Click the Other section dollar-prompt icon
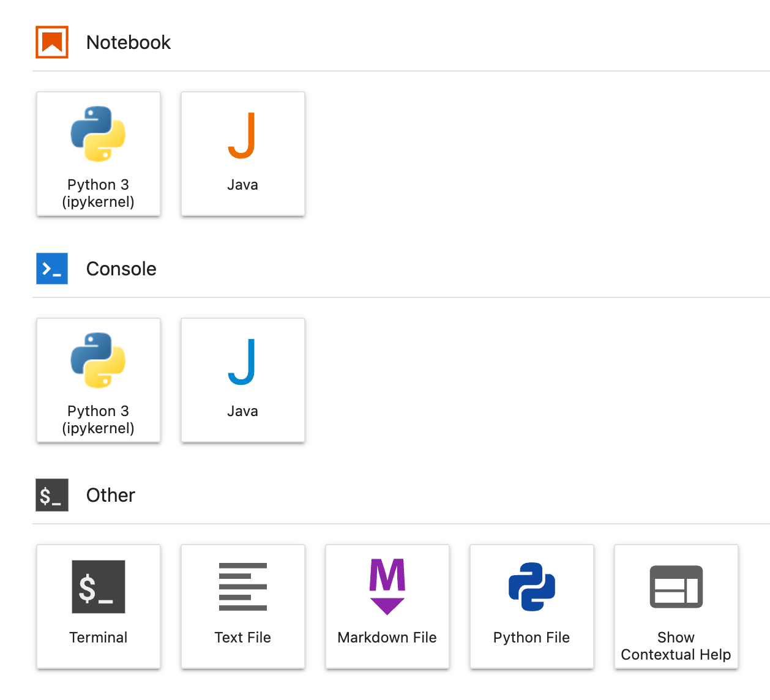 (52, 495)
